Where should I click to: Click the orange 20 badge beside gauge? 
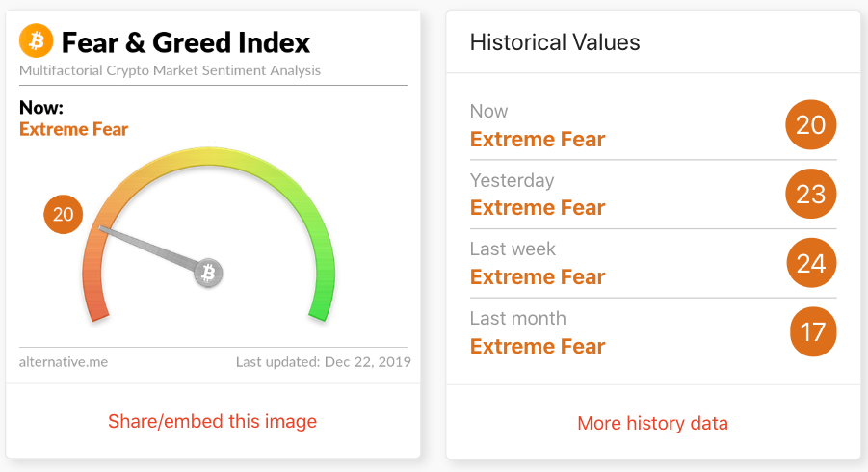point(64,214)
